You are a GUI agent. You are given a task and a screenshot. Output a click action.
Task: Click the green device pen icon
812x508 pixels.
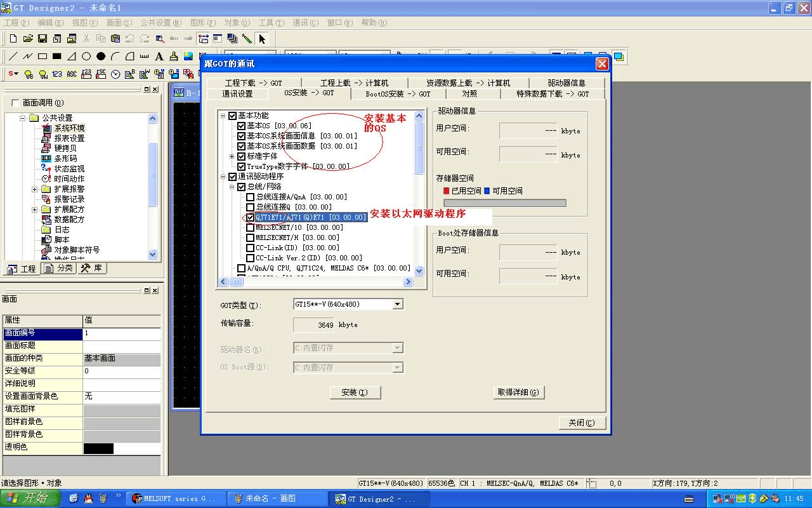[247, 39]
